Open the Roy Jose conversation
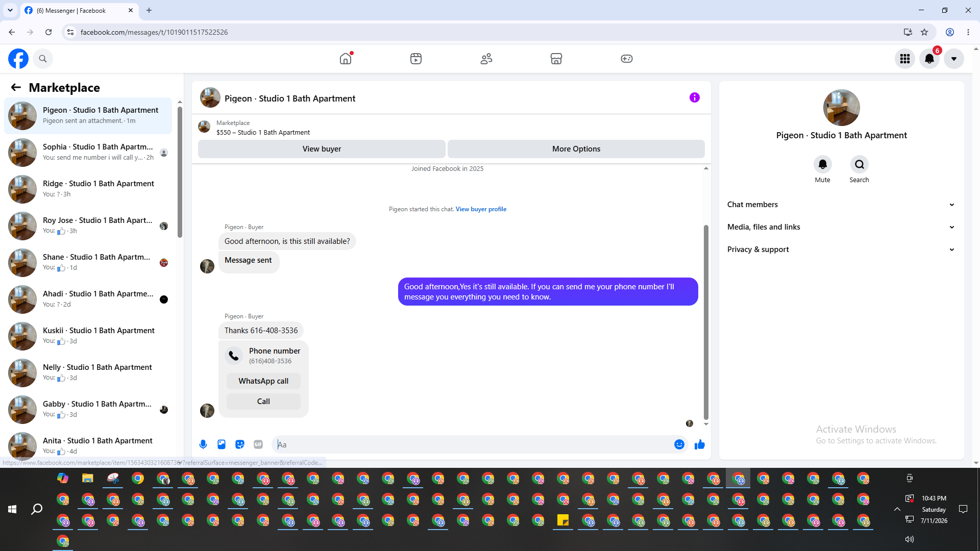Image resolution: width=980 pixels, height=551 pixels. click(x=88, y=226)
